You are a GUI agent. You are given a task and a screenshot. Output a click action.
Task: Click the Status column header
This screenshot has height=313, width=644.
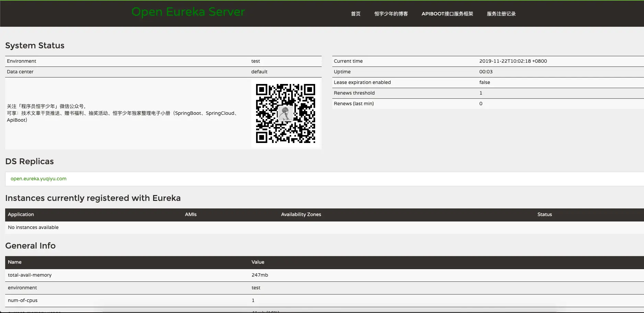click(545, 214)
